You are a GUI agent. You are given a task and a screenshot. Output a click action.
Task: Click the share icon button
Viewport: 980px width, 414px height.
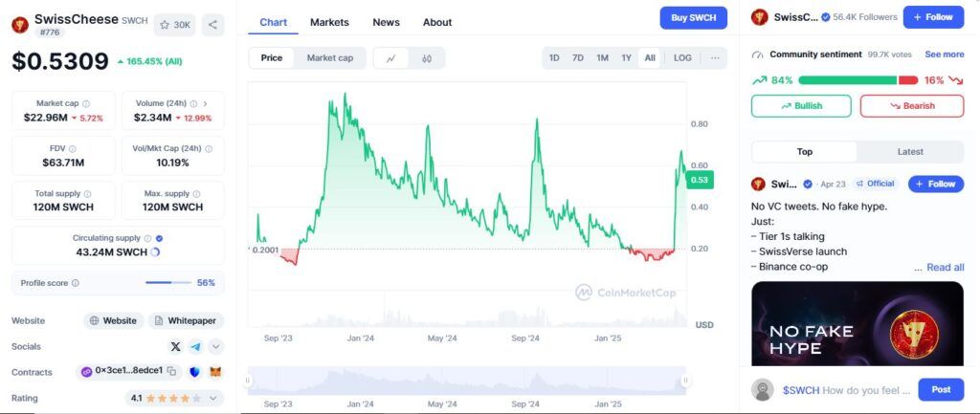(x=212, y=25)
